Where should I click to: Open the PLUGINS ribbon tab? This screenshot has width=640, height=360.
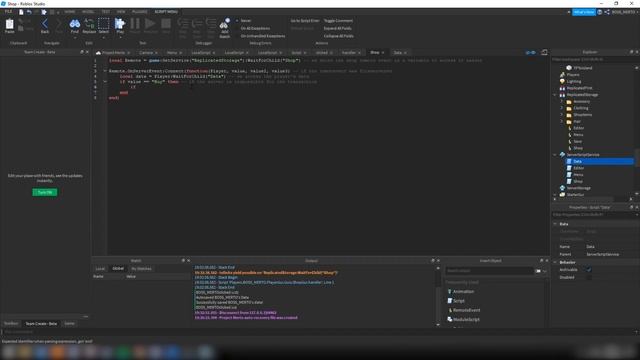click(140, 12)
